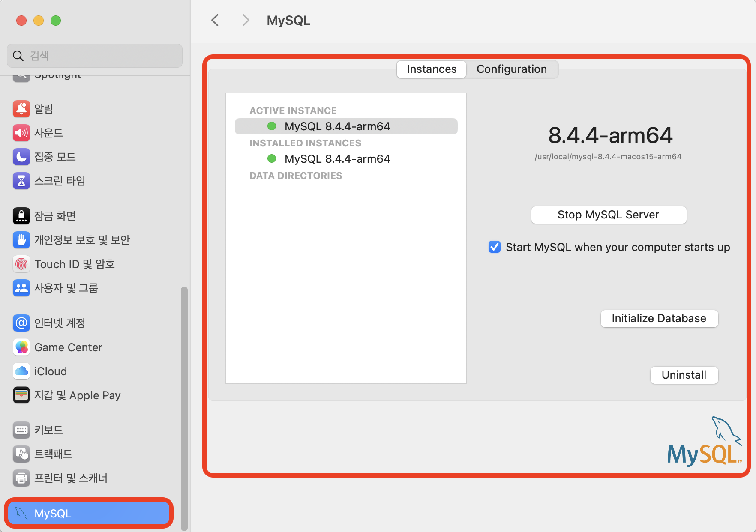Toggle Start MySQL when computer starts up

coord(495,247)
